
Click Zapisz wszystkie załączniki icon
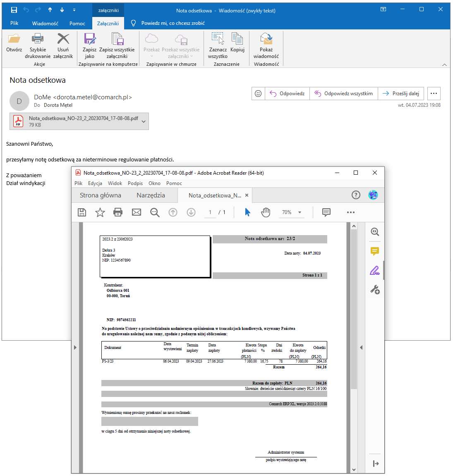(117, 39)
